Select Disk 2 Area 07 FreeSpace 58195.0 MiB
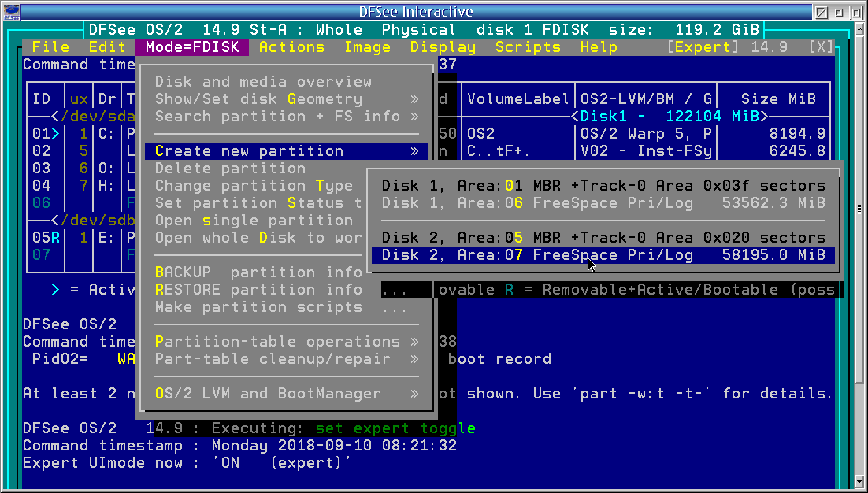Viewport: 868px width, 493px height. [603, 255]
